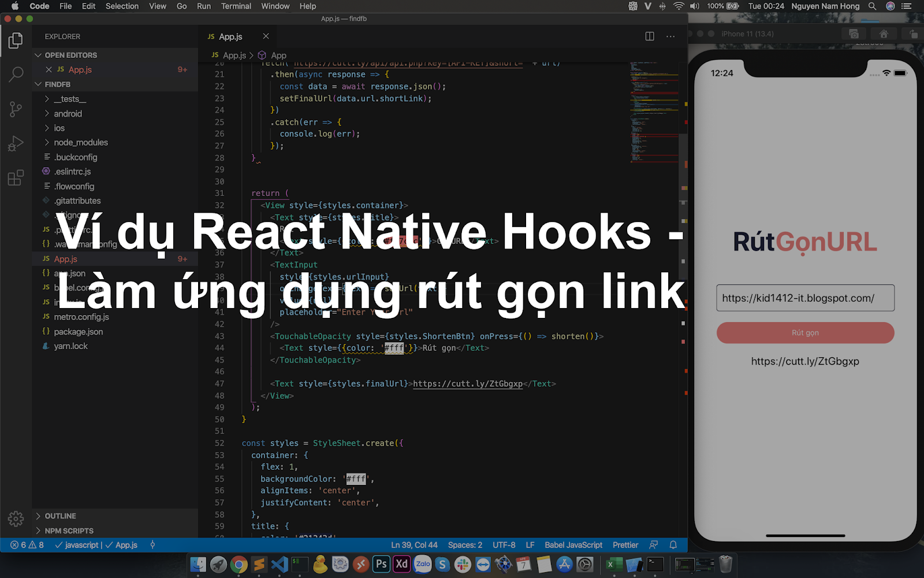
Task: Click UTF-8 encoding in status bar
Action: coord(504,545)
